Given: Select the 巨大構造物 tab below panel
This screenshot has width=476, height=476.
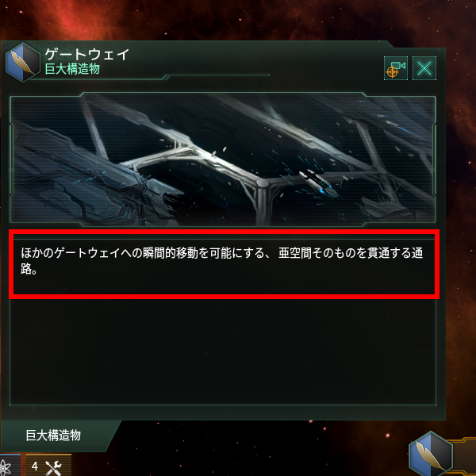Looking at the screenshot, I should tap(53, 436).
